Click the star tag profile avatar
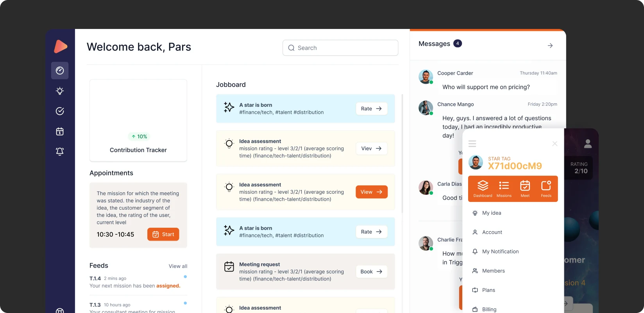Image resolution: width=644 pixels, height=313 pixels. coord(476,162)
